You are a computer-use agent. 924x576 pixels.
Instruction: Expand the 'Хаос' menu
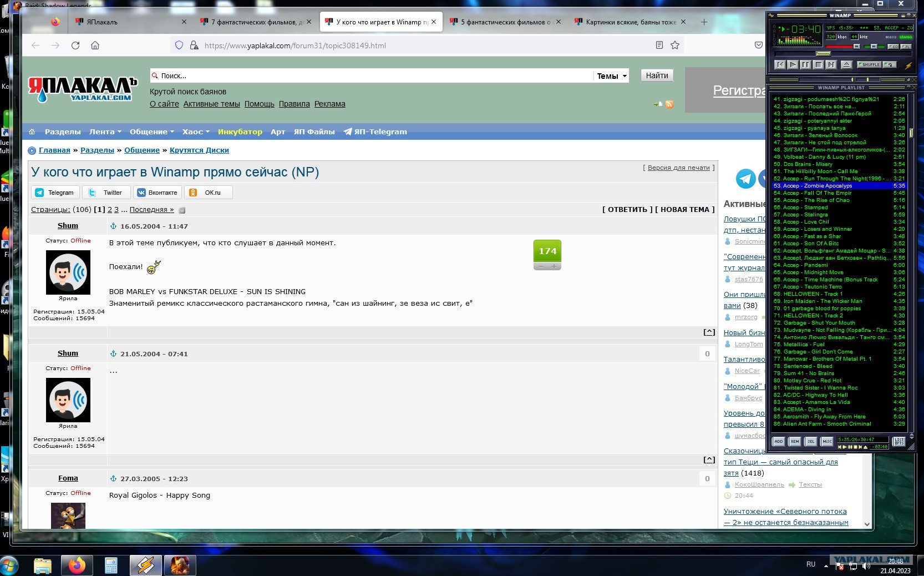point(196,132)
